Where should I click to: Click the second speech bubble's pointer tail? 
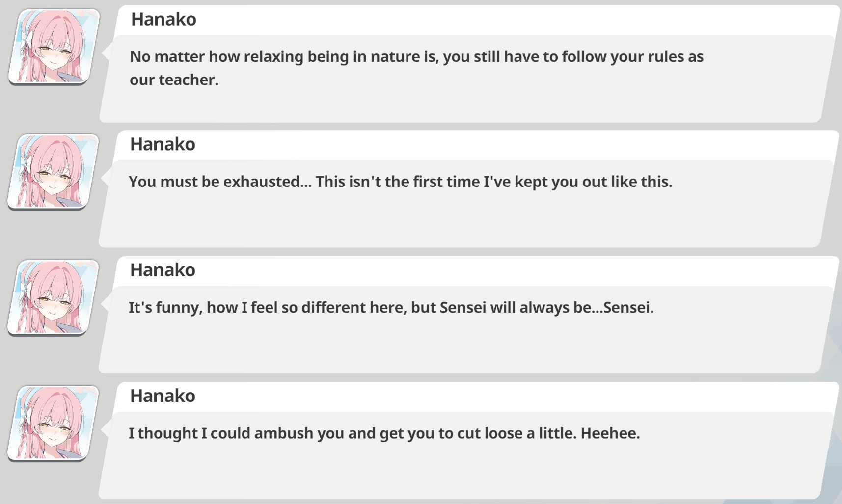tap(105, 179)
